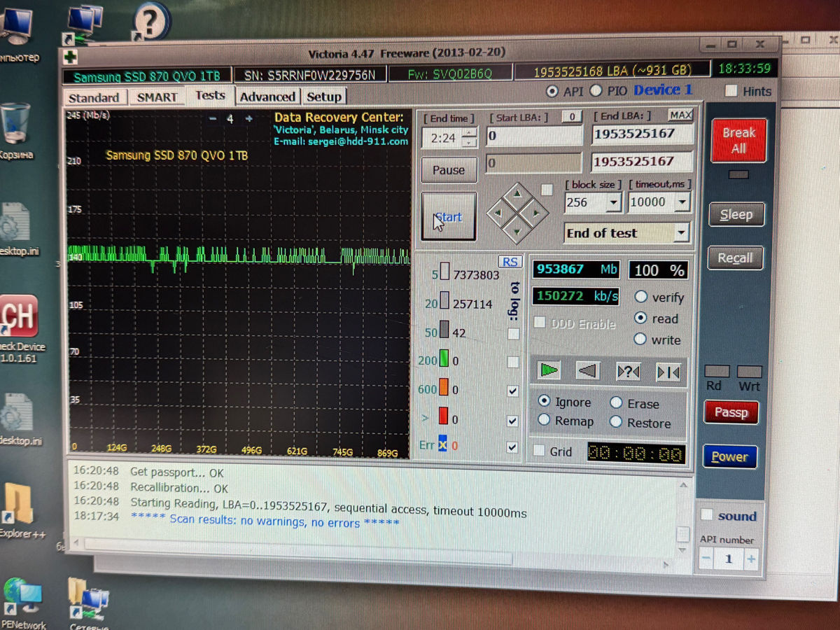Select the Remap radio option
The image size is (840, 630).
point(544,421)
